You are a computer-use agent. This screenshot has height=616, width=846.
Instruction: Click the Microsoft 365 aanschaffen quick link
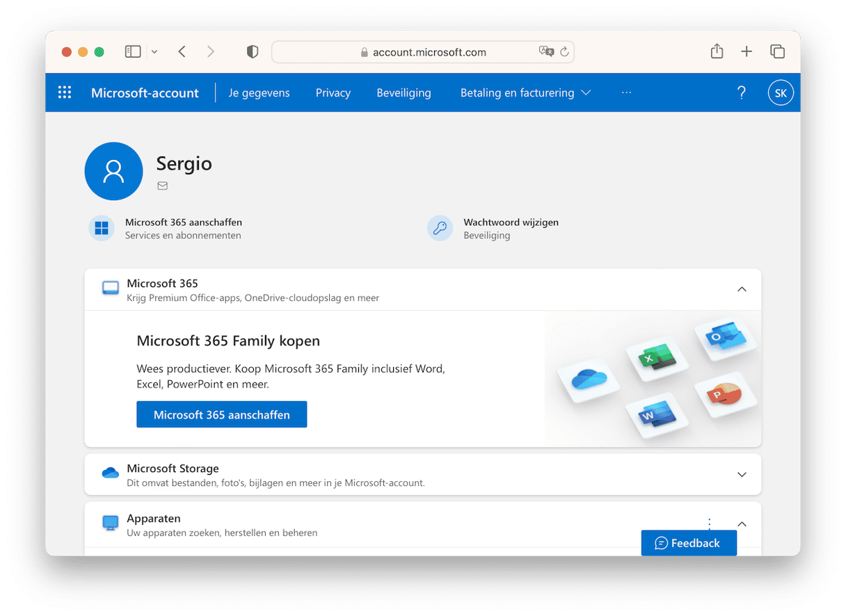(184, 222)
